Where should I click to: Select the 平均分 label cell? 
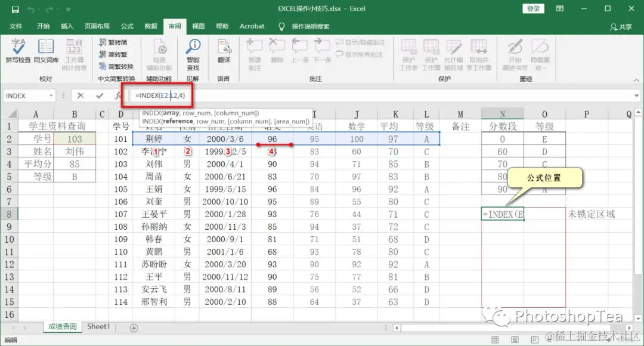(36, 164)
